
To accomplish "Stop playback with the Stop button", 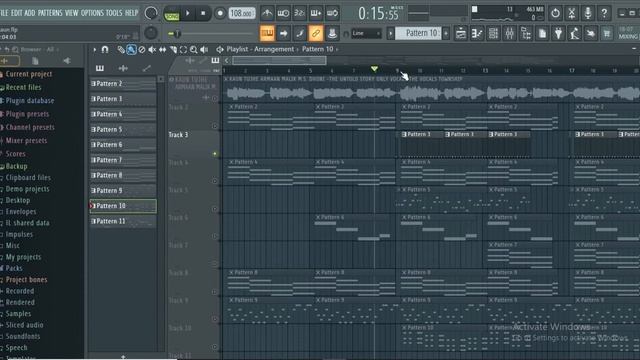I will click(x=203, y=13).
